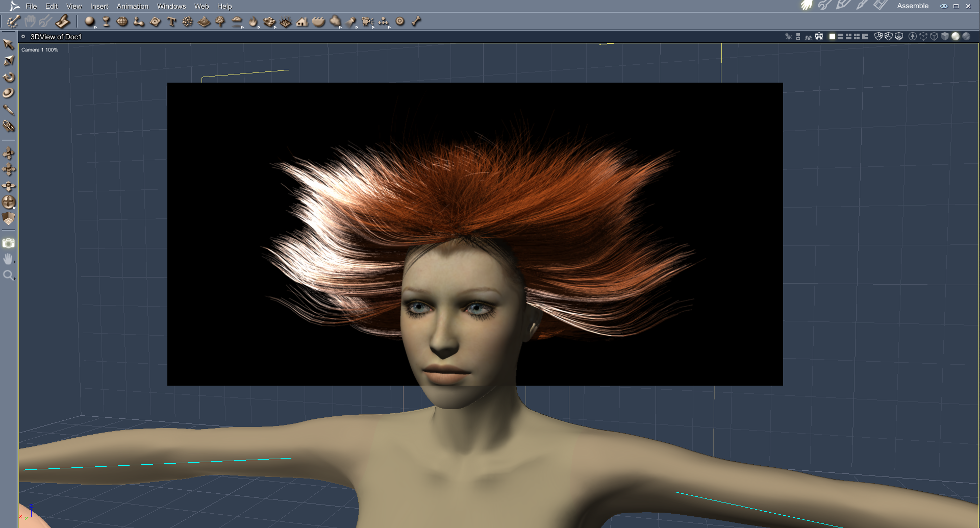Click the Rotate tool in left toolbar
This screenshot has width=980, height=528.
pos(9,78)
